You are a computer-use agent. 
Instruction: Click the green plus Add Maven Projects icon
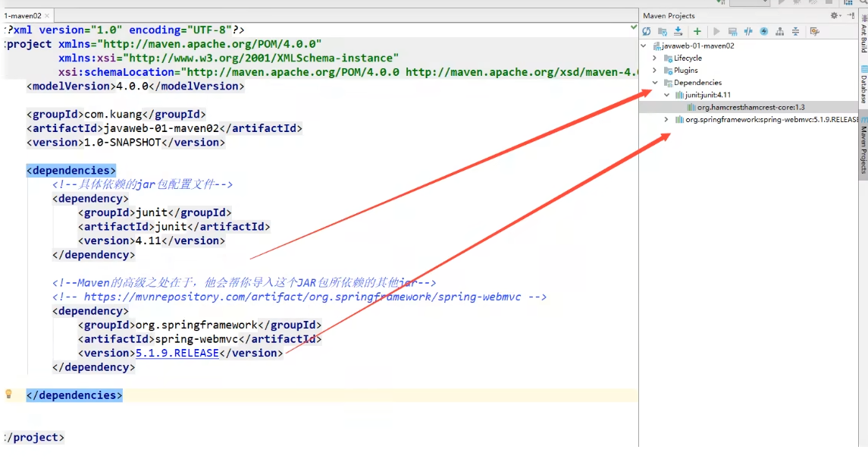click(697, 32)
